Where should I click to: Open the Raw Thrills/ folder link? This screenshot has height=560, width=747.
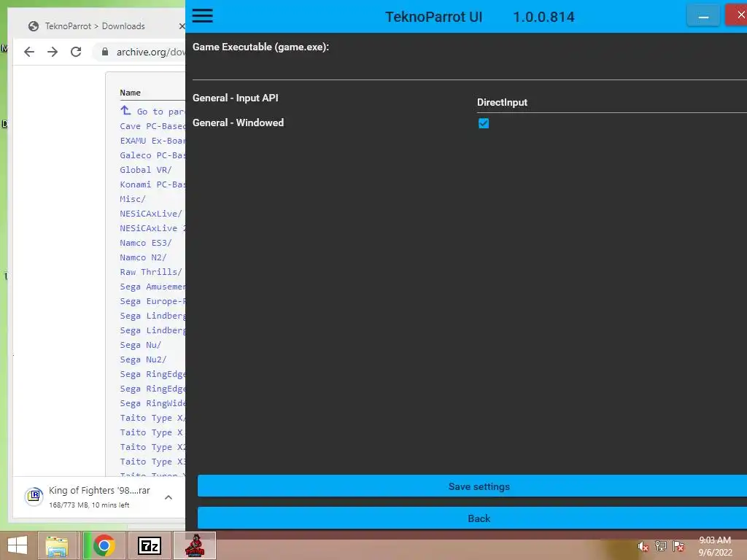[151, 272]
